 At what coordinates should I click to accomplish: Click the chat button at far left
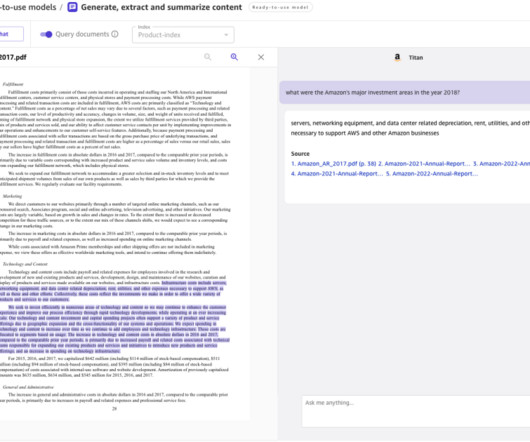tap(11, 34)
